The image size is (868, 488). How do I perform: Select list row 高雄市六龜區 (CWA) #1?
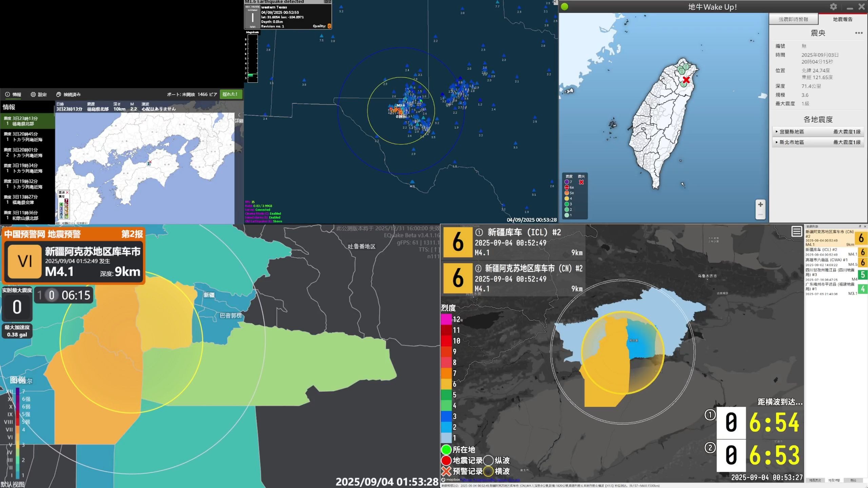click(x=836, y=262)
